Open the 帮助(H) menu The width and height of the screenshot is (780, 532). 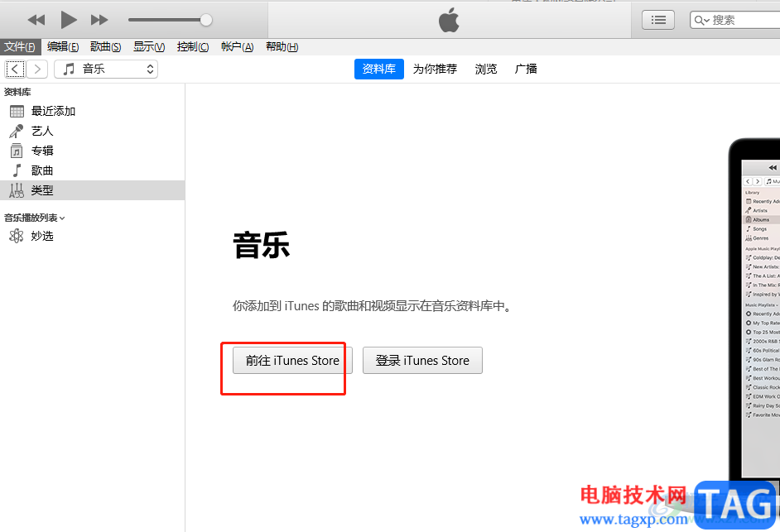(x=282, y=46)
